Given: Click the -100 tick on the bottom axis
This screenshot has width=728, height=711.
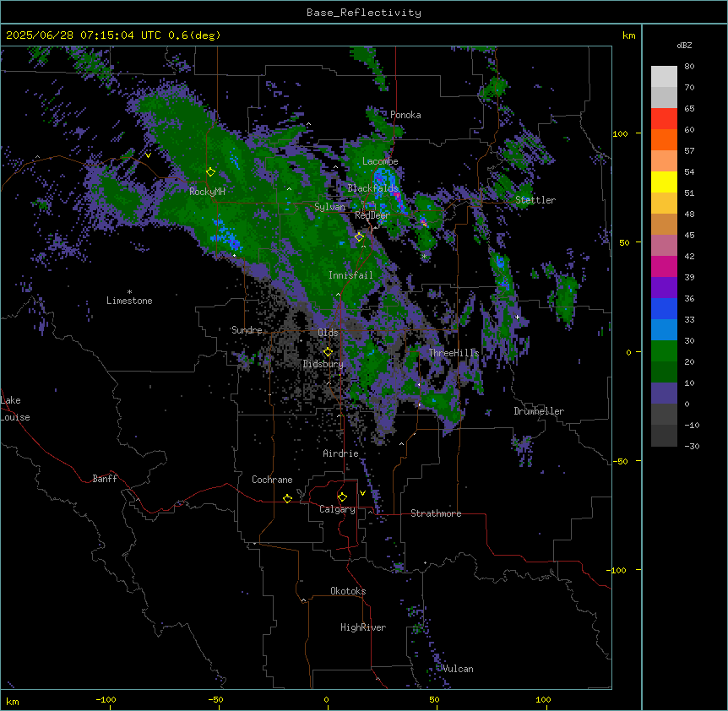Looking at the screenshot, I should [x=106, y=699].
